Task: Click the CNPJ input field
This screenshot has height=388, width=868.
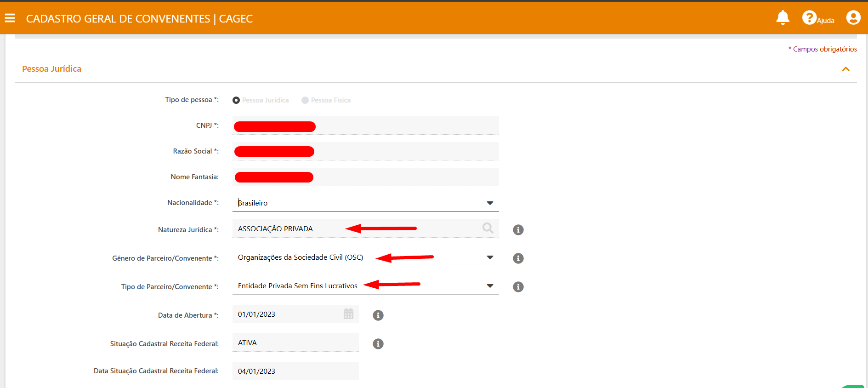Action: (x=404, y=126)
